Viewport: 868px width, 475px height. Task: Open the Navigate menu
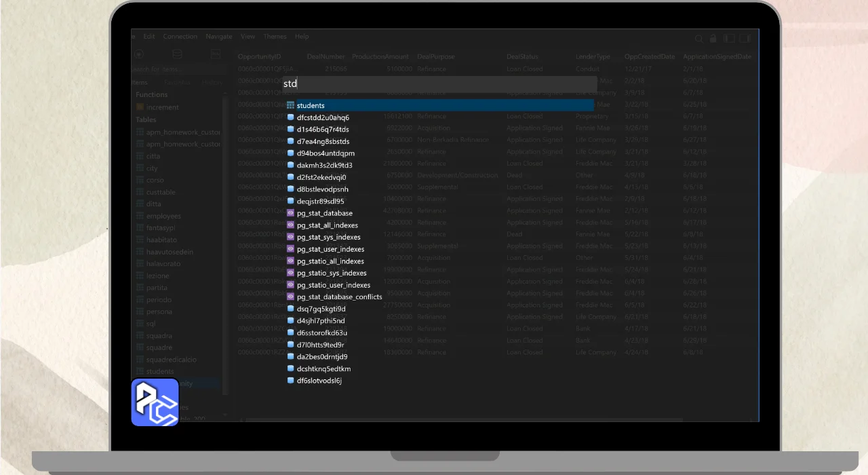(219, 37)
